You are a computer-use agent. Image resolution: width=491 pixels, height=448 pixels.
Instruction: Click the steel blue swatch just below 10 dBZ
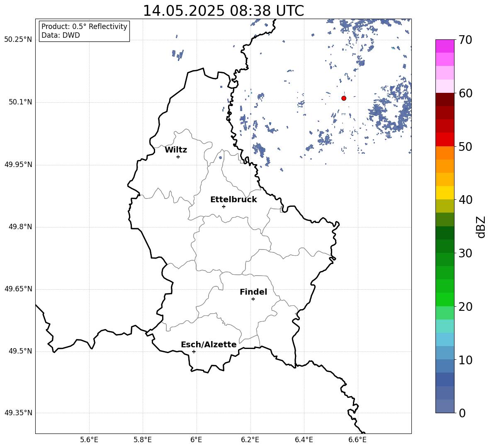445,366
